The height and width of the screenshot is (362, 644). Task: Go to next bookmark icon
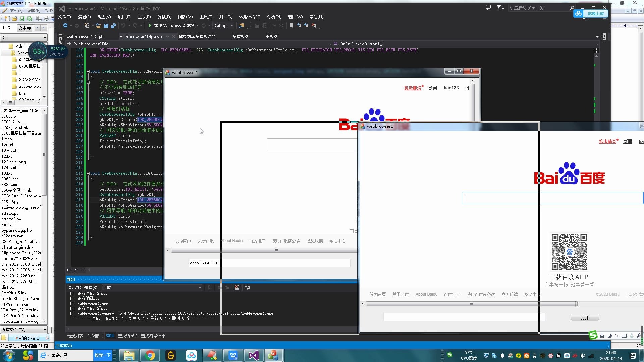point(306,26)
